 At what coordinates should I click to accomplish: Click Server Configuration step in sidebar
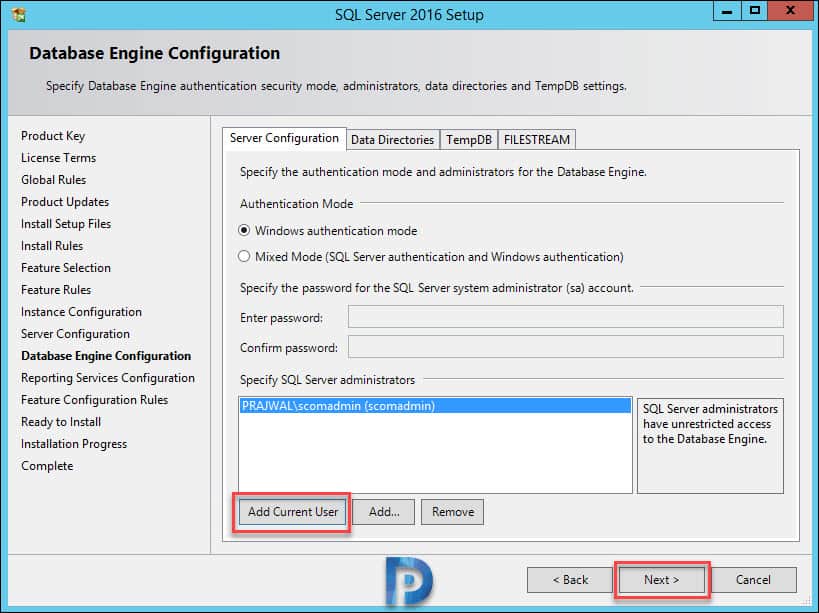point(76,334)
